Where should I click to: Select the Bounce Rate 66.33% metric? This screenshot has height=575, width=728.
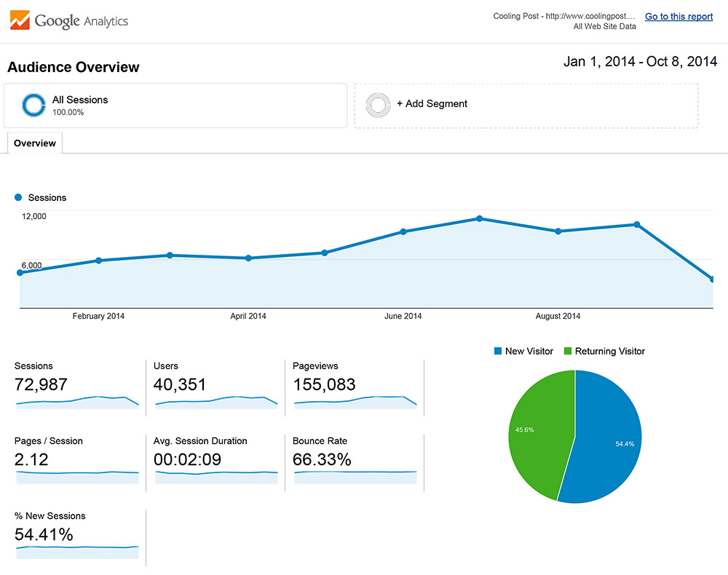coord(355,460)
